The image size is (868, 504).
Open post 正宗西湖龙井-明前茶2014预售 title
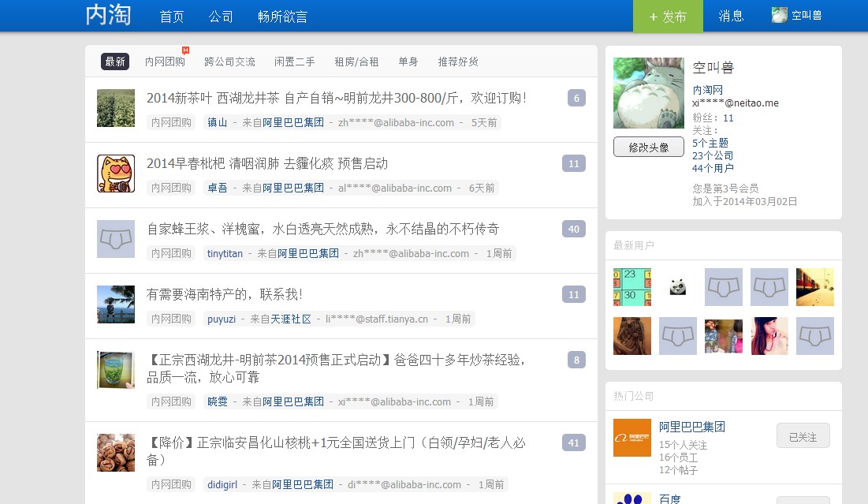[x=336, y=368]
